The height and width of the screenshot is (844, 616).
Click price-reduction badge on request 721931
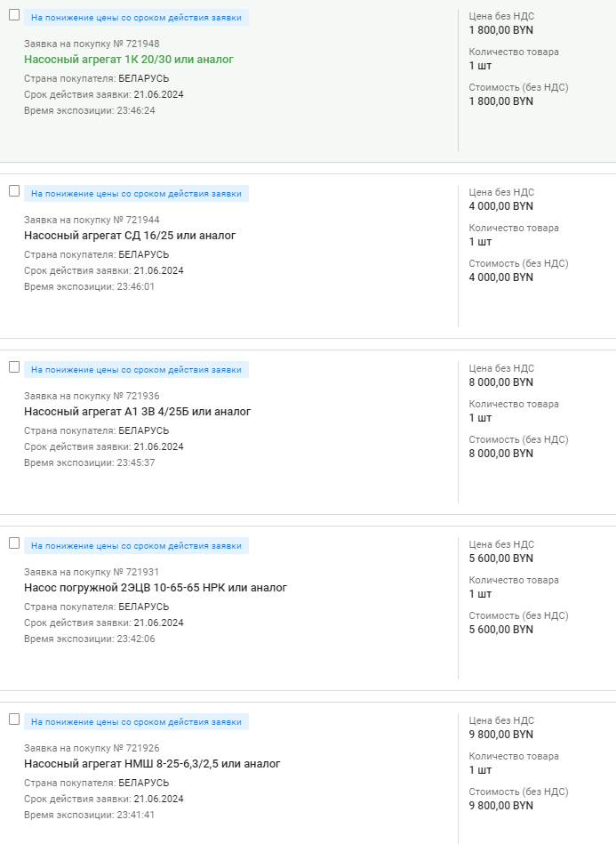136,545
